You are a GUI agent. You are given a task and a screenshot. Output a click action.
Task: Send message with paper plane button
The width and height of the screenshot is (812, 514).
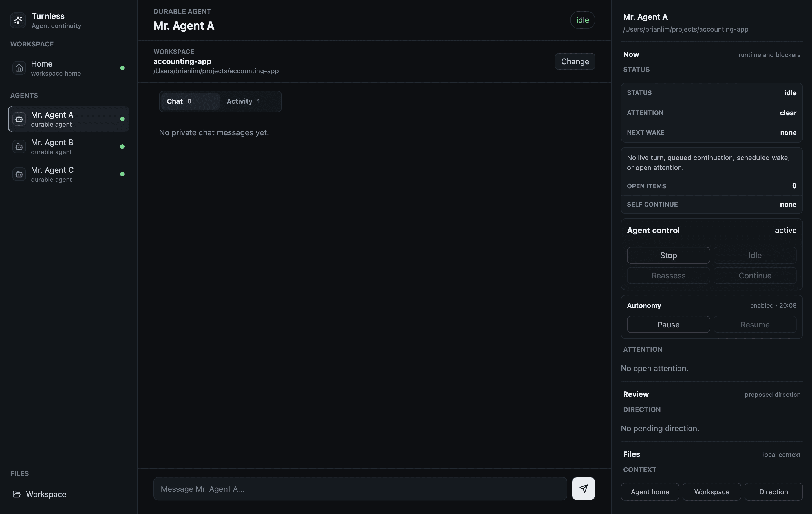[583, 488]
